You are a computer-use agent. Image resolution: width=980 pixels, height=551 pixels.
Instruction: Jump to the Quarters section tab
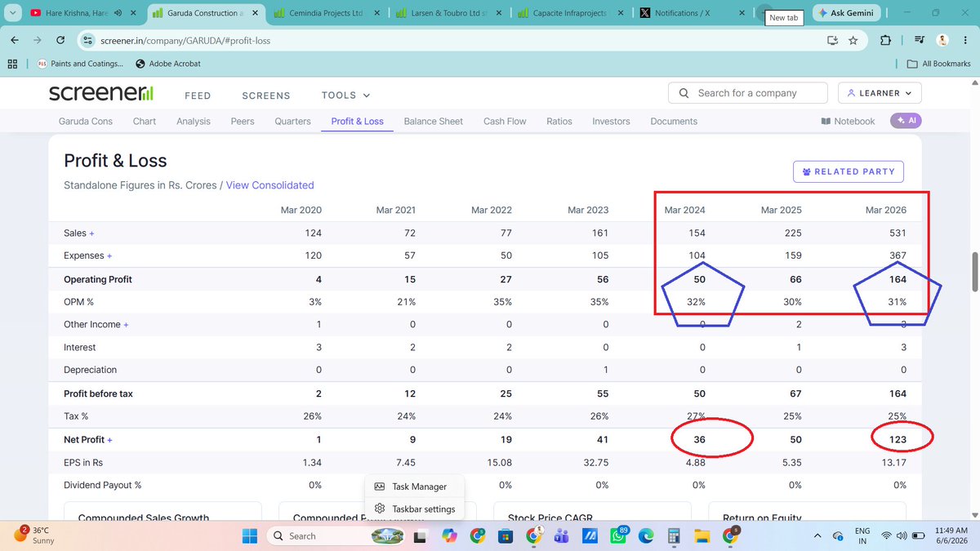(x=292, y=122)
